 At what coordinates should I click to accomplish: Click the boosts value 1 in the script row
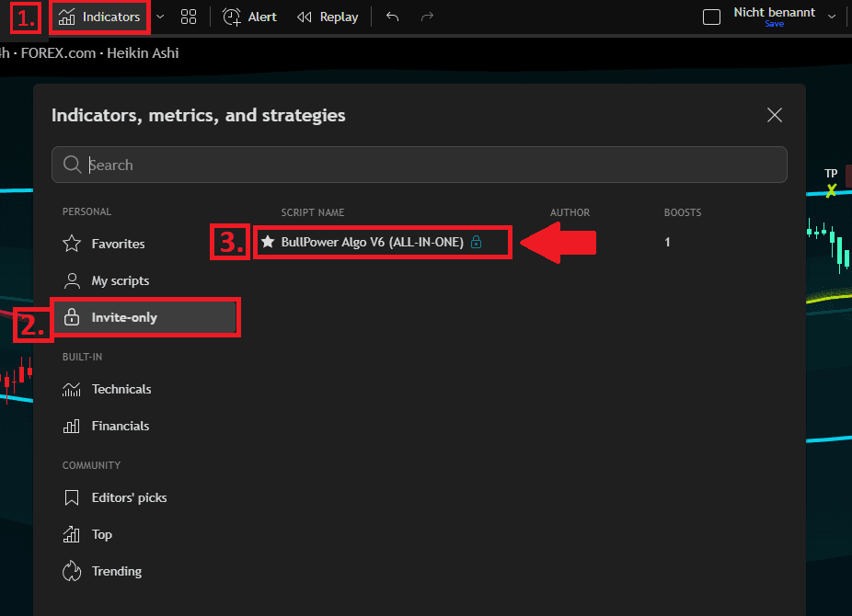tap(667, 242)
